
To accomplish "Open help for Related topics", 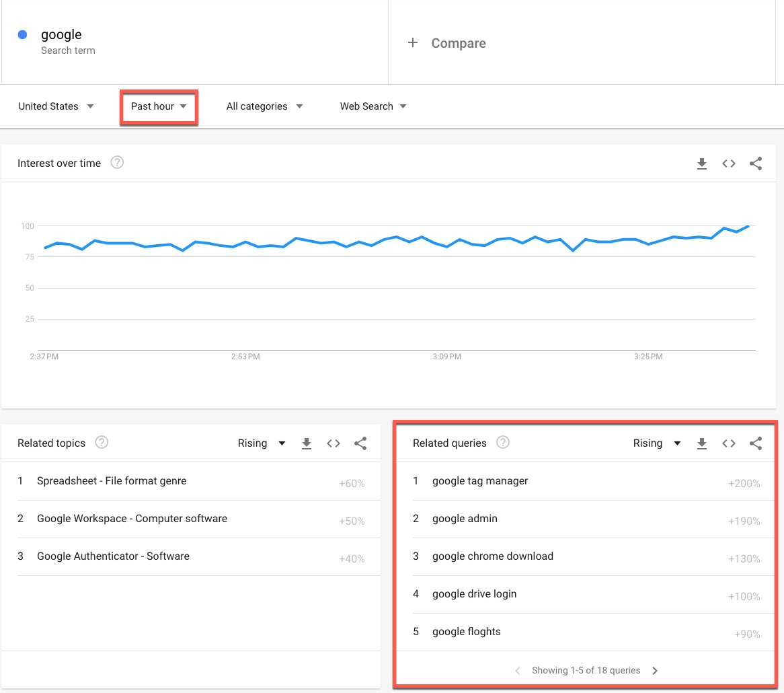I will tap(102, 442).
